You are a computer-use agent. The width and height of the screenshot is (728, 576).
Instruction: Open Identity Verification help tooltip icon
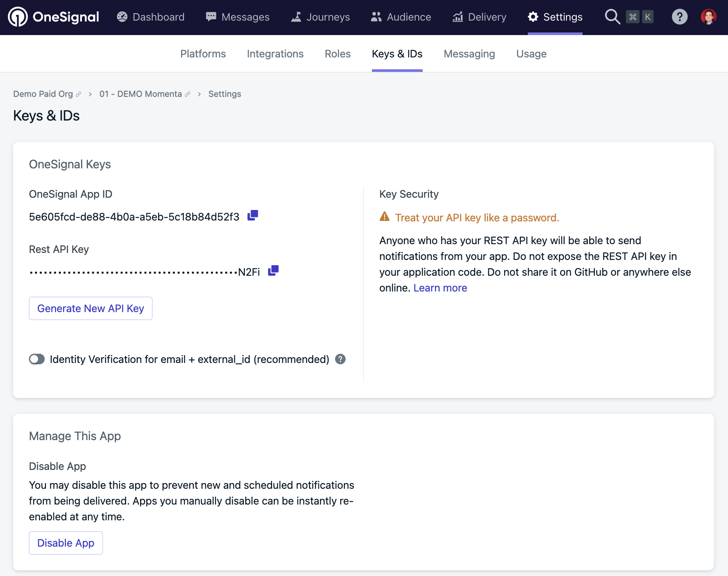pyautogui.click(x=340, y=359)
